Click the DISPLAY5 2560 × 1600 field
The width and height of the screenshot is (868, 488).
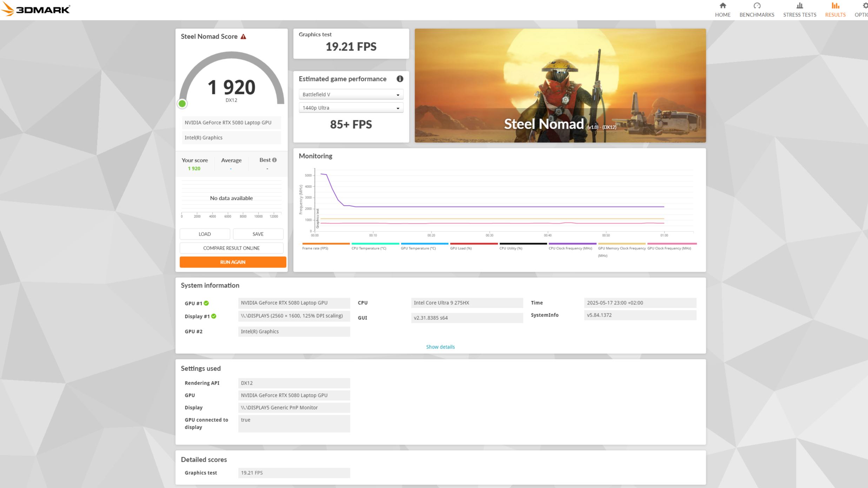pos(294,316)
